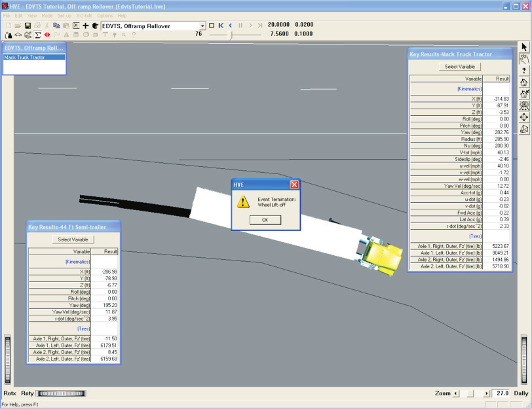
Task: Select the arrow pick tool in viewer sidebar
Action: [x=524, y=47]
